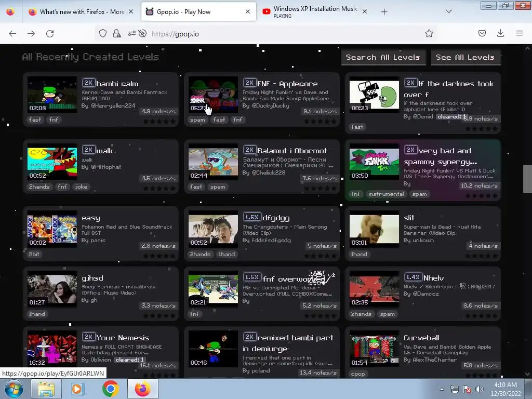532x399 pixels.
Task: Click the 'spam' tag on FNF - Applecore
Action: [x=197, y=120]
